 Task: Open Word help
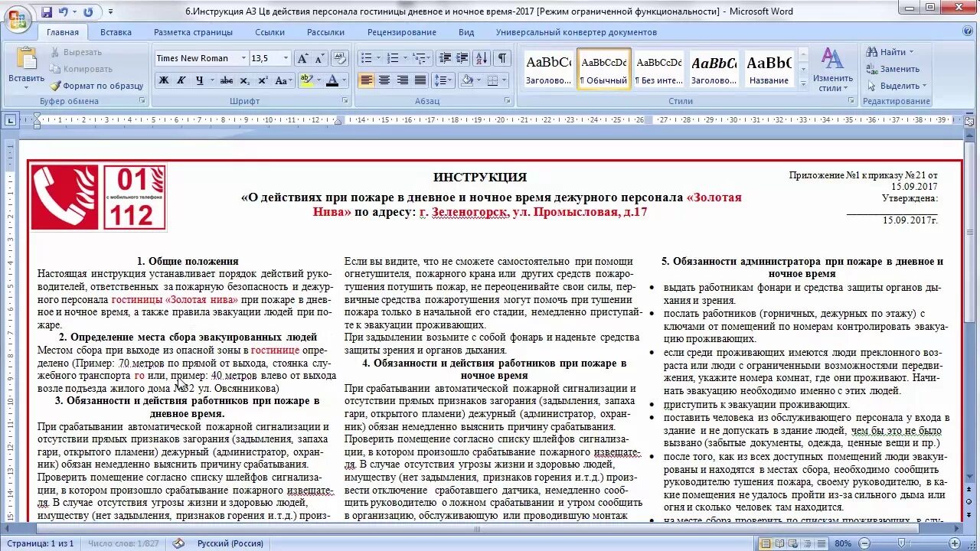(968, 31)
